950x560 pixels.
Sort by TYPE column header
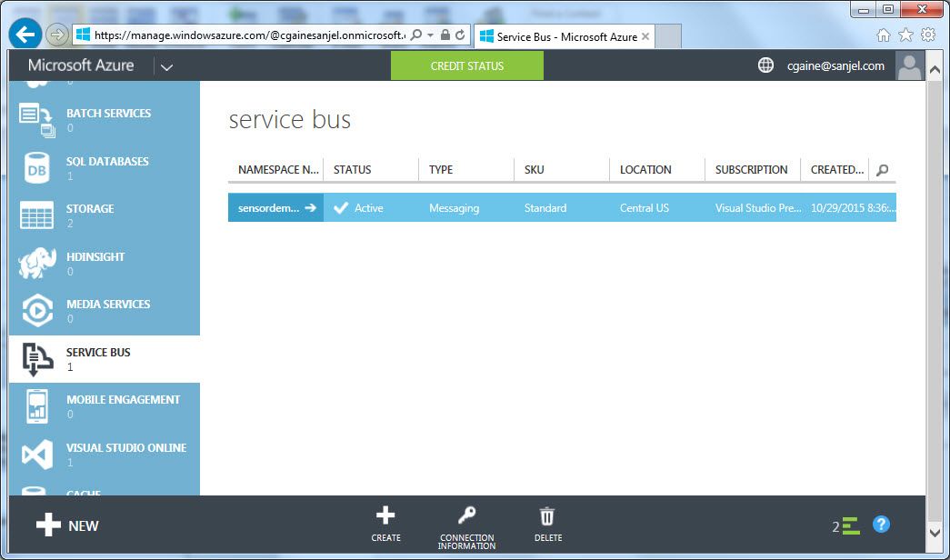coord(466,170)
